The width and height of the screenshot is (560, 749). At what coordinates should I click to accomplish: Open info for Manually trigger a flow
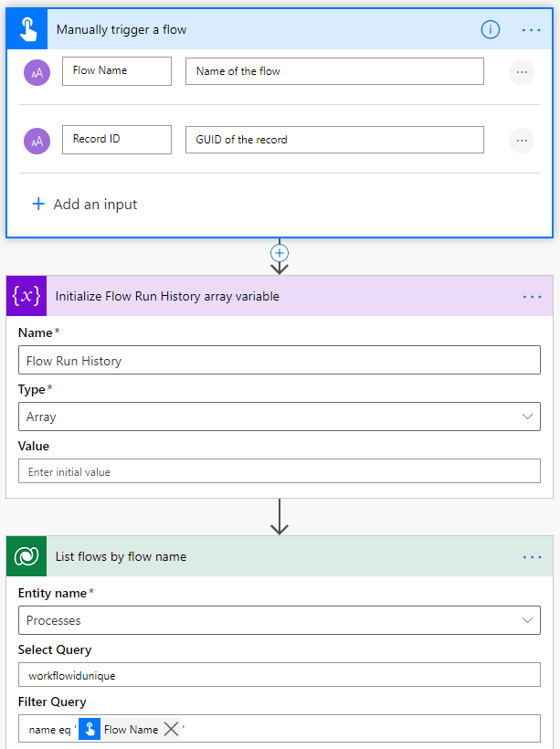pos(491,30)
